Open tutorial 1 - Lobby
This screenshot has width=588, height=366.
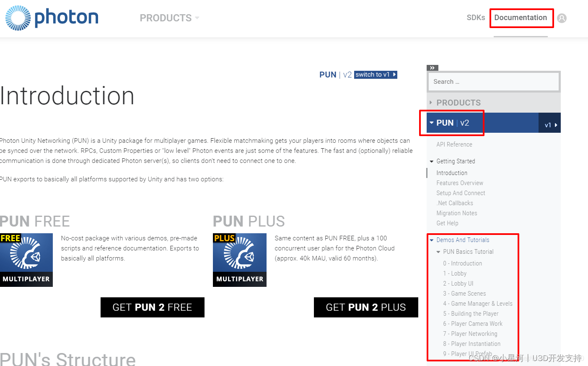click(x=455, y=273)
